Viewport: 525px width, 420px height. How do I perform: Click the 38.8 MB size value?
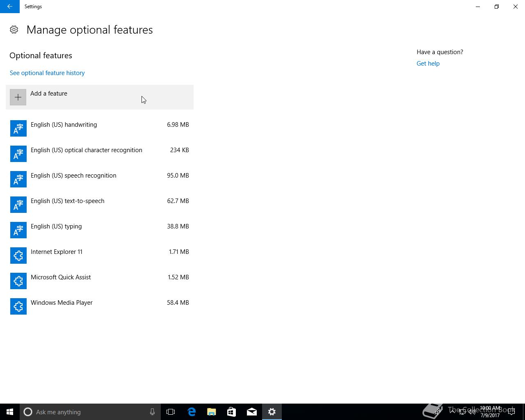coord(178,226)
